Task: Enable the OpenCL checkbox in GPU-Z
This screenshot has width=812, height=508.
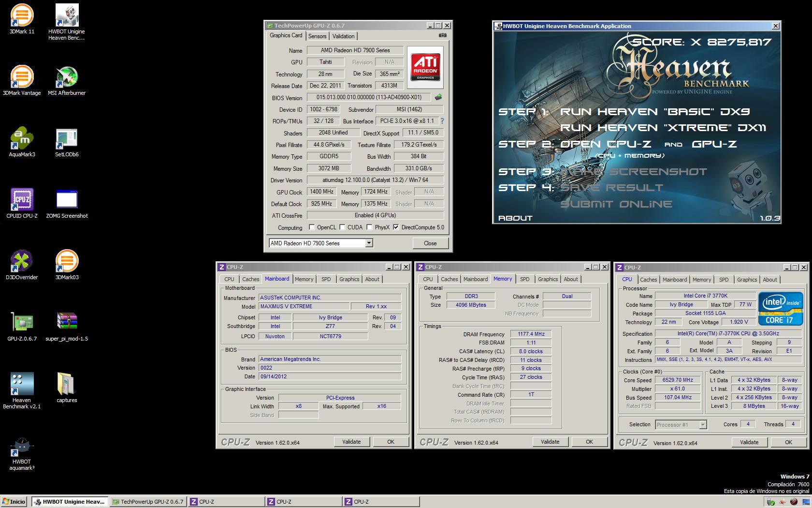Action: [312, 227]
